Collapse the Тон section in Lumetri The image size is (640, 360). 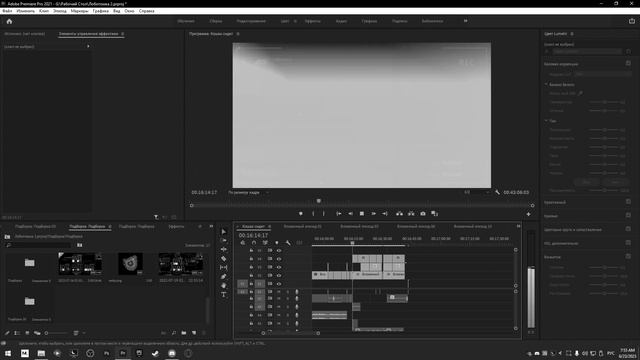[546, 121]
